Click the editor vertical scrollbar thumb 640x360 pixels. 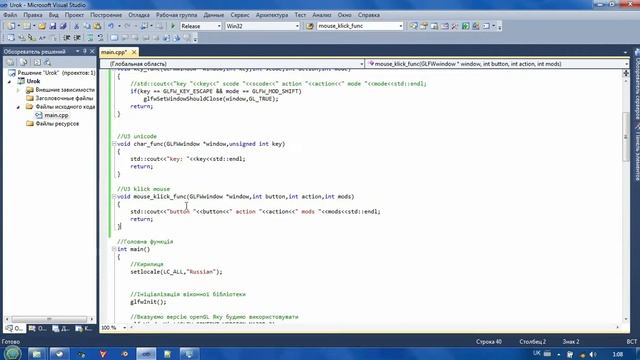click(626, 137)
